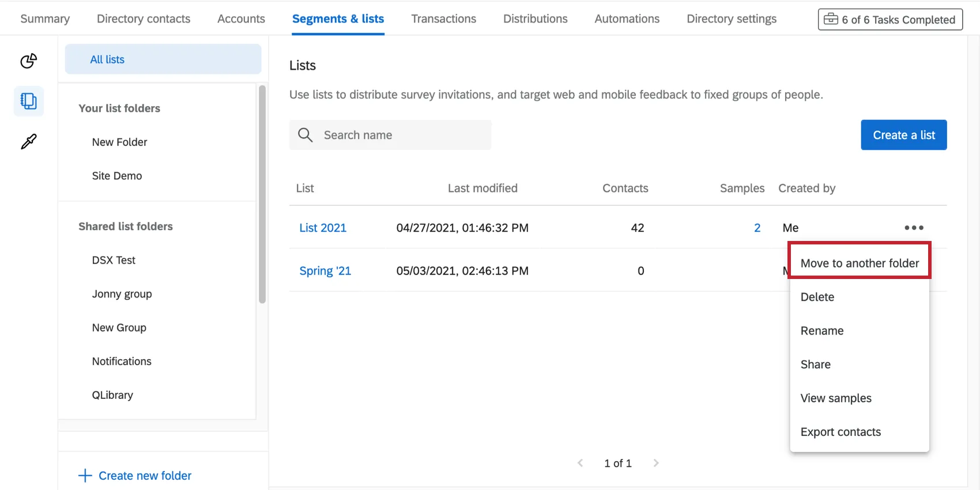Screen dimensions: 980x490
Task: Select the lists icon in left sidebar
Action: [29, 101]
